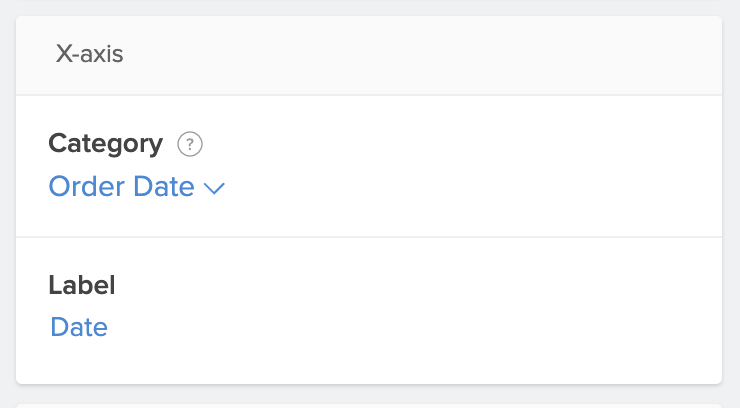Rename the X-axis label Date
The image size is (740, 408).
[79, 327]
